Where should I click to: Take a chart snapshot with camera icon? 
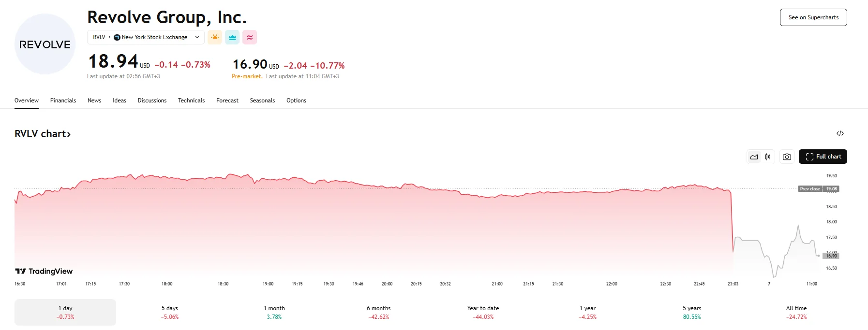(x=787, y=157)
